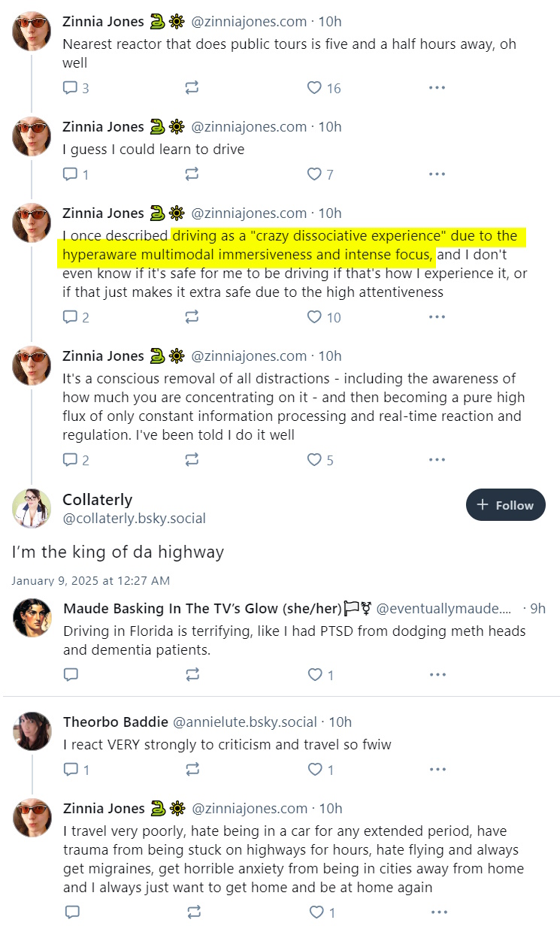Viewport: 560px width, 926px height.
Task: Like the "crazy dissociative experience" post
Action: 324,317
